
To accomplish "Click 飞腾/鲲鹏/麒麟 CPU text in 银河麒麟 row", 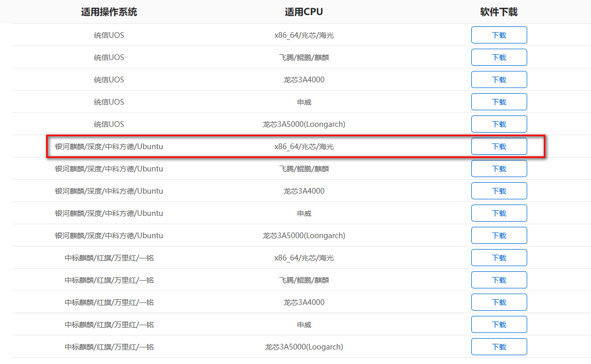I will pyautogui.click(x=304, y=169).
